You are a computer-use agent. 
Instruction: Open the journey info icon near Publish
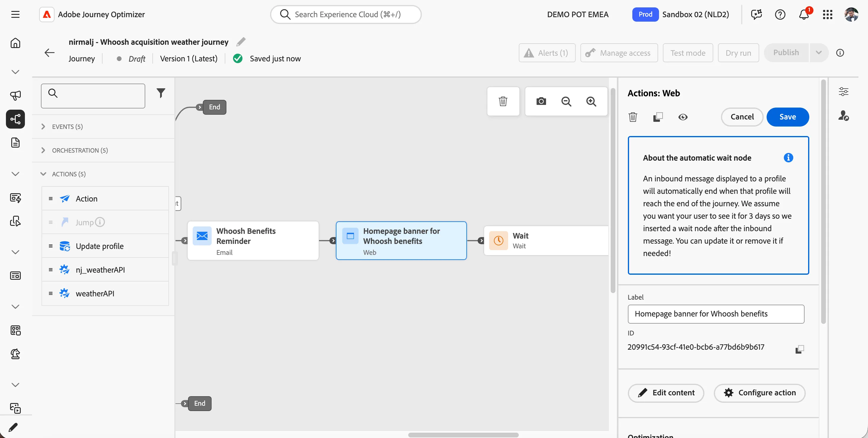[x=840, y=52]
